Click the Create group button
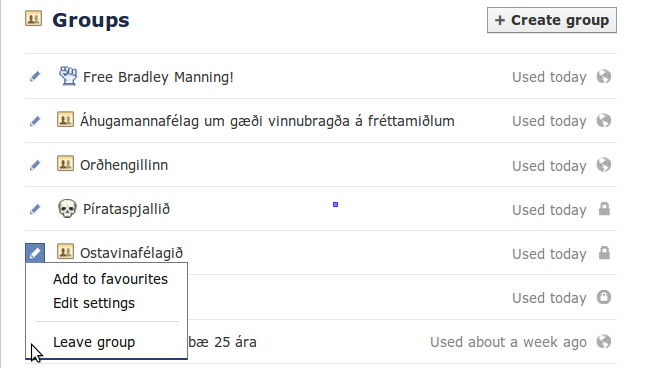The width and height of the screenshot is (665, 368). (552, 20)
